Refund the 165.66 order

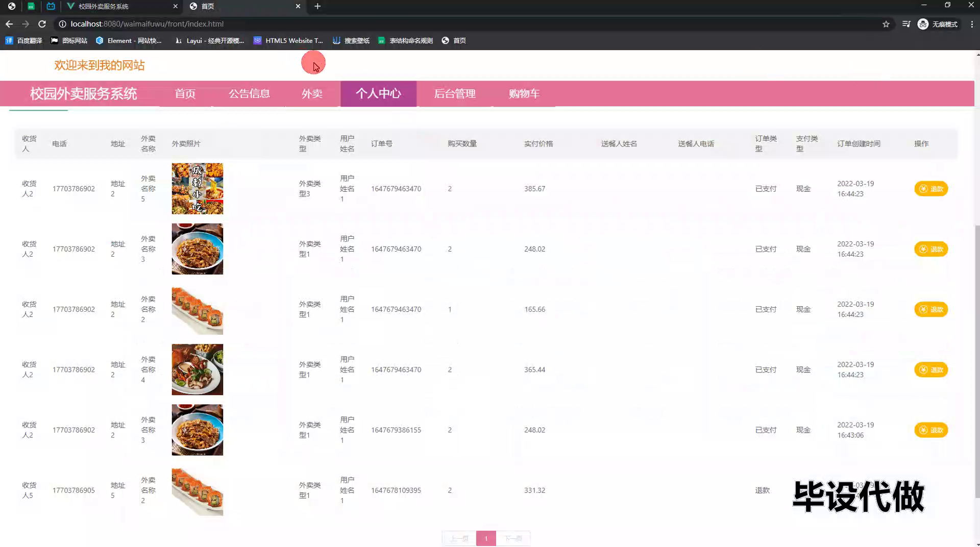coord(931,309)
